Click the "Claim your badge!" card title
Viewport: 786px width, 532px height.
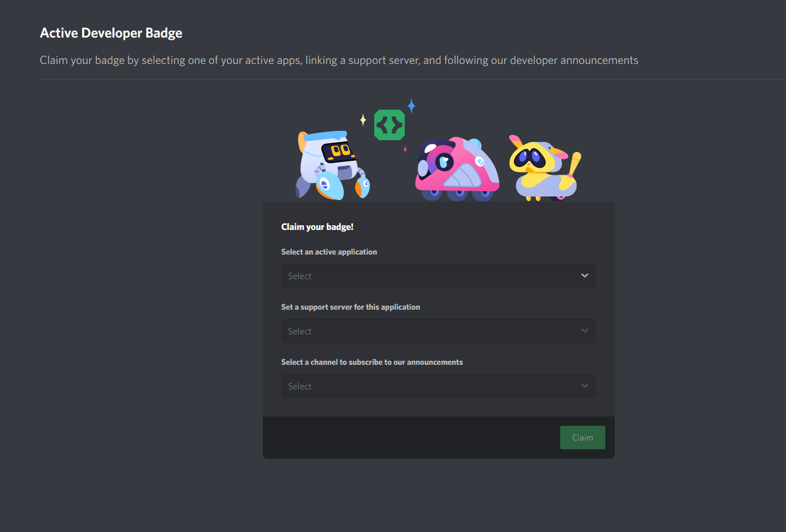317,227
